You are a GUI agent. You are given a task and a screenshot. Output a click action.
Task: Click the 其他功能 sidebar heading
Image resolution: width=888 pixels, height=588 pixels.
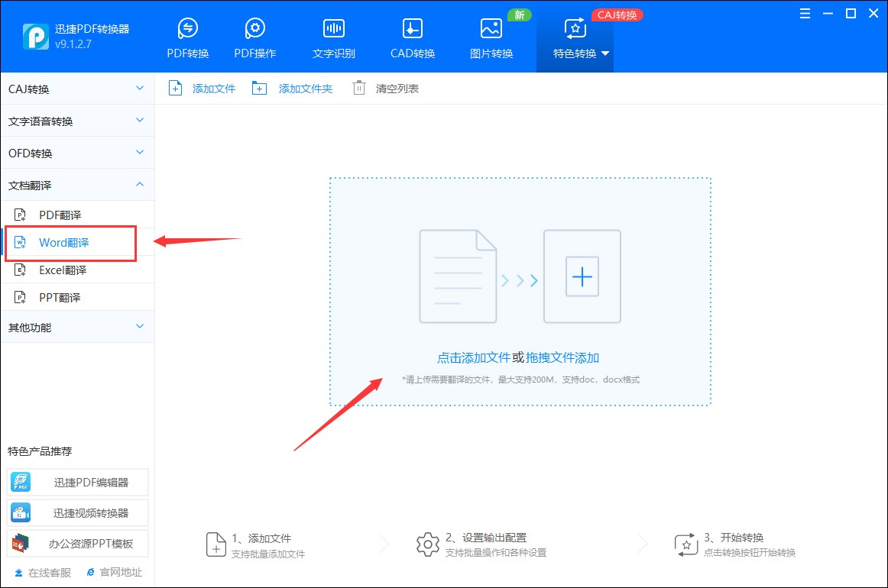[30, 328]
